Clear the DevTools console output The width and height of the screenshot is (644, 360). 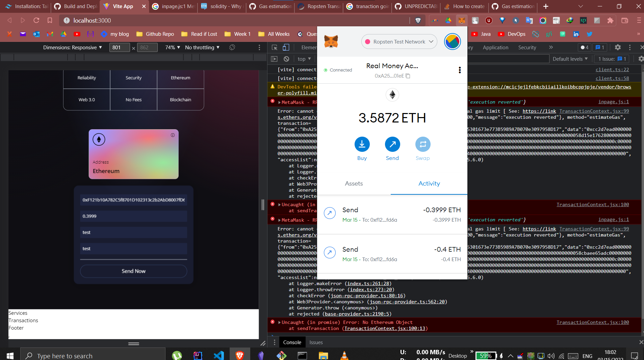[x=287, y=59]
